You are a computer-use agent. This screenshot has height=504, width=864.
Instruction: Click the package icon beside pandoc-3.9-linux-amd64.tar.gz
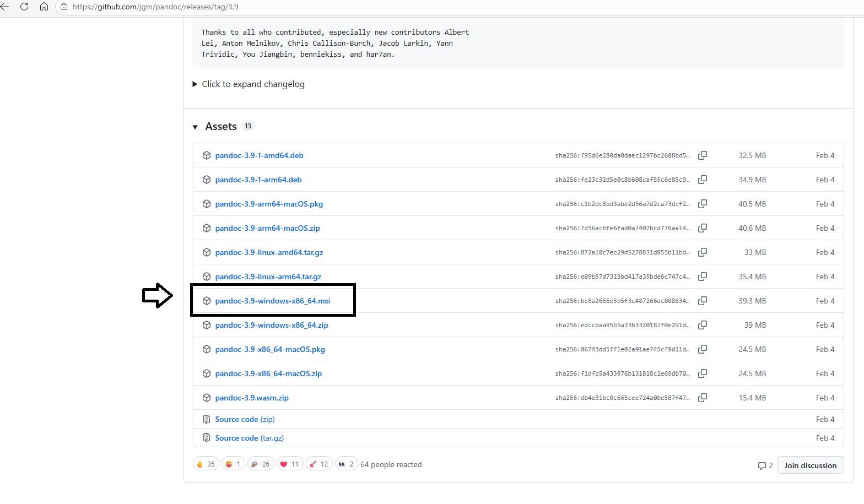pyautogui.click(x=207, y=252)
